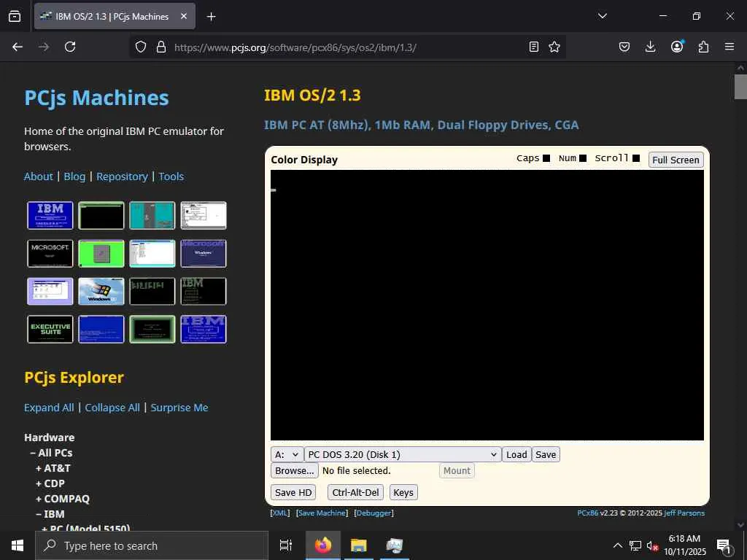
Task: Open the PCx86 version link
Action: tap(587, 513)
